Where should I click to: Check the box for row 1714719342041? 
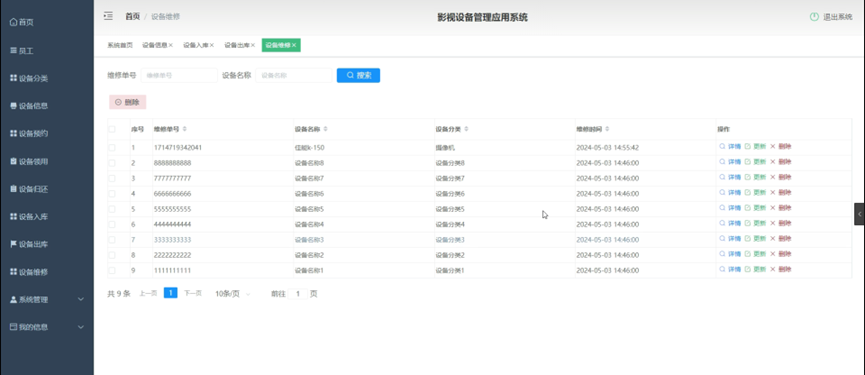coord(112,148)
